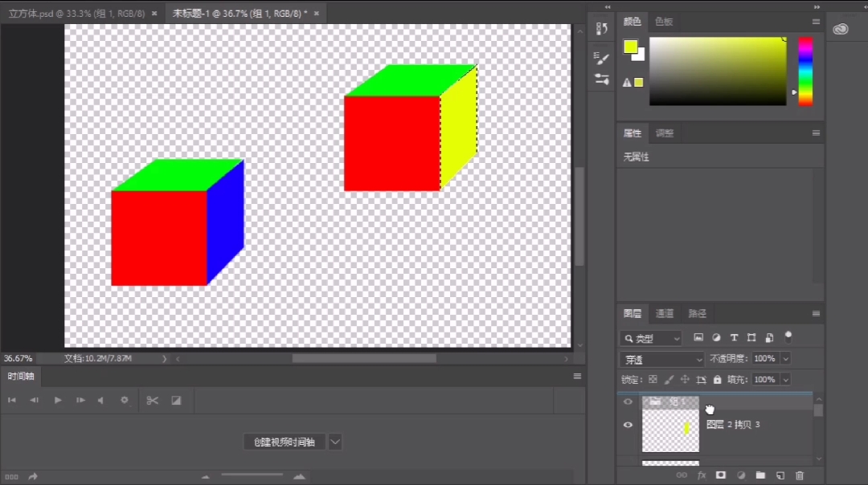This screenshot has width=868, height=485.
Task: Click the gamut warning triangle icon
Action: pos(627,83)
